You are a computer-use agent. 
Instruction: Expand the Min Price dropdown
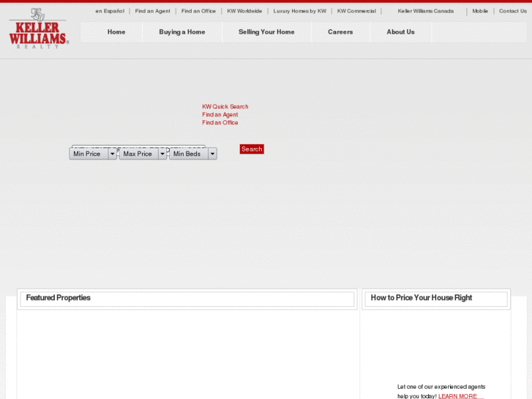[93, 154]
